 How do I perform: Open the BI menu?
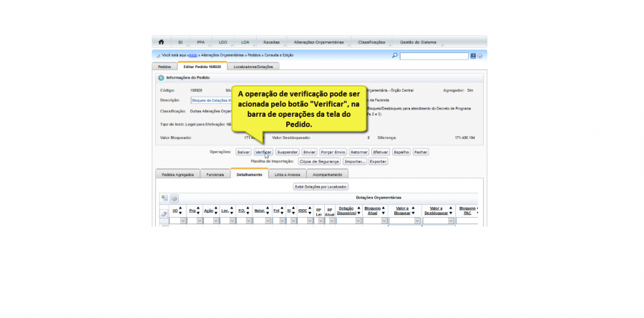click(x=180, y=42)
